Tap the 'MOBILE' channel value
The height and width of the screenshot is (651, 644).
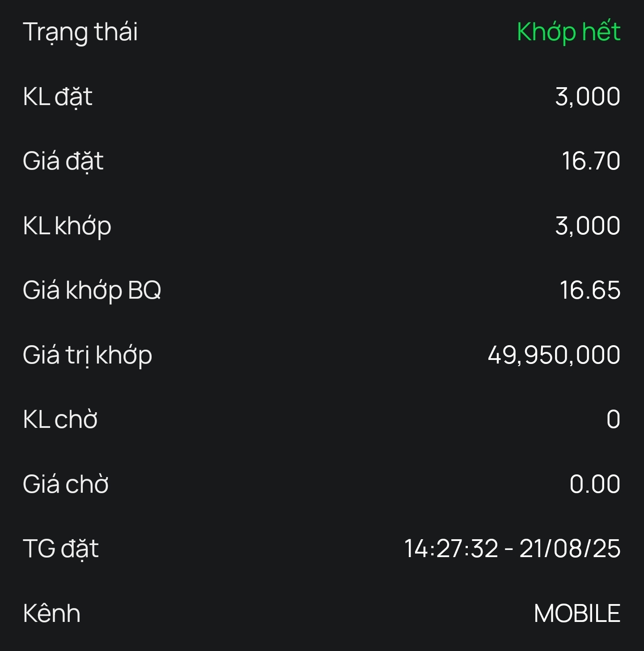577,613
